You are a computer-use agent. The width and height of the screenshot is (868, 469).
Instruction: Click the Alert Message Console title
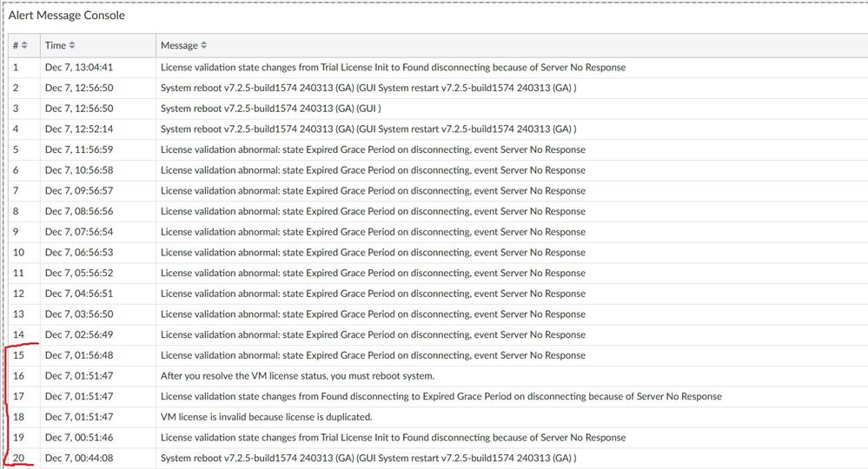point(67,16)
